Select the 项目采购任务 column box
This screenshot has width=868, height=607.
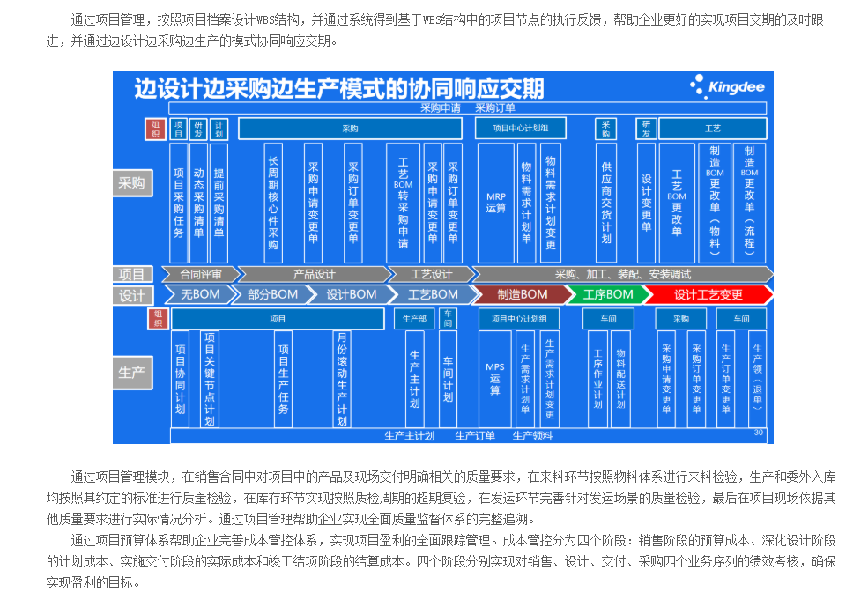[178, 203]
